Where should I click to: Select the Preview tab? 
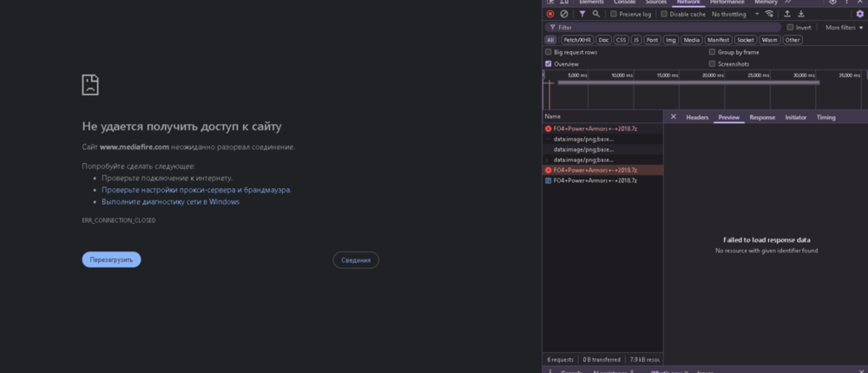729,117
